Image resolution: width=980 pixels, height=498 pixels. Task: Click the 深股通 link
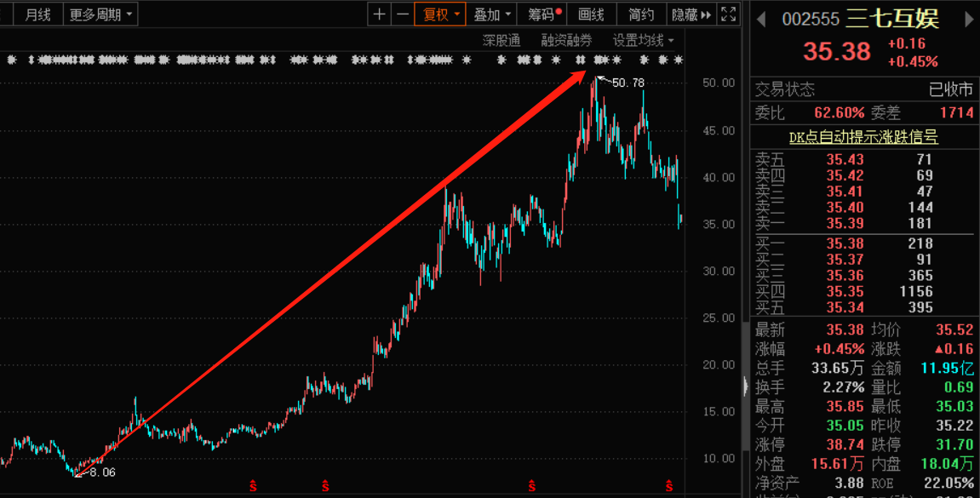(501, 40)
